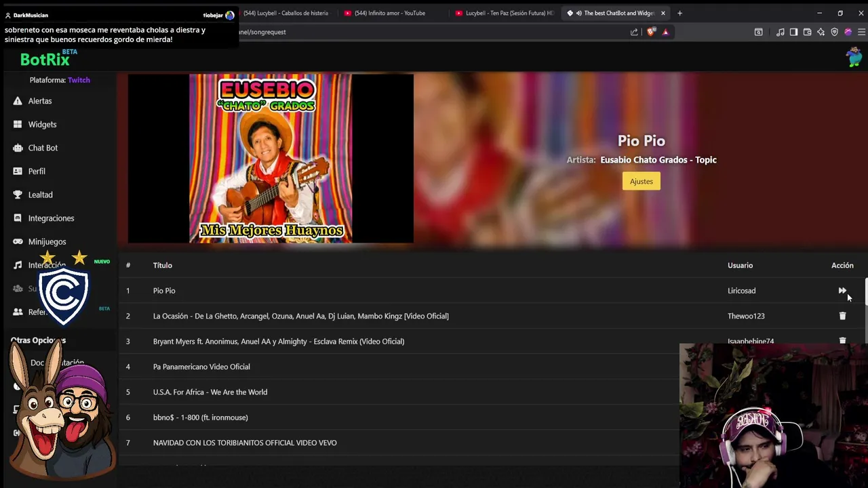Click the large Pio Pio now-playing heading
The width and height of the screenshot is (868, 488).
[x=641, y=140]
